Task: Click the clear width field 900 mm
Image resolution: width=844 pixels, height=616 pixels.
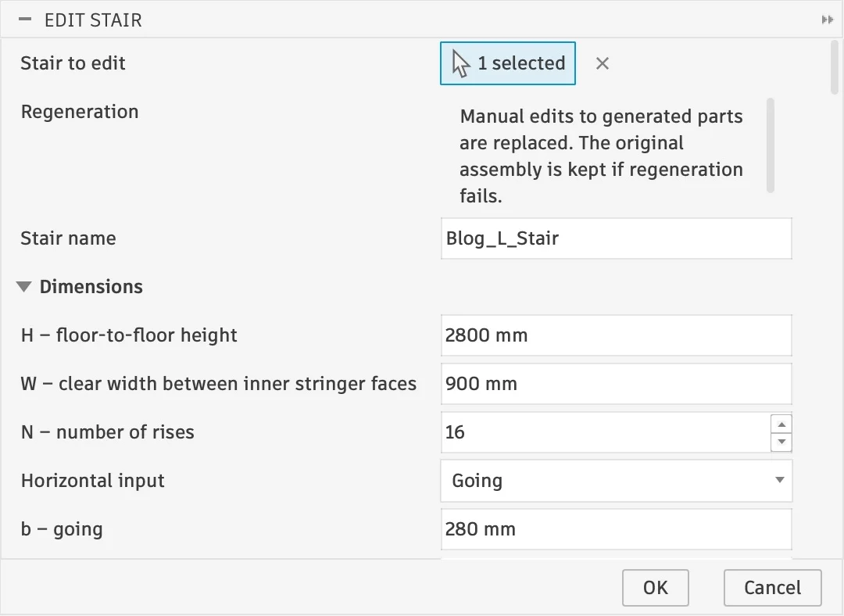Action: click(617, 384)
